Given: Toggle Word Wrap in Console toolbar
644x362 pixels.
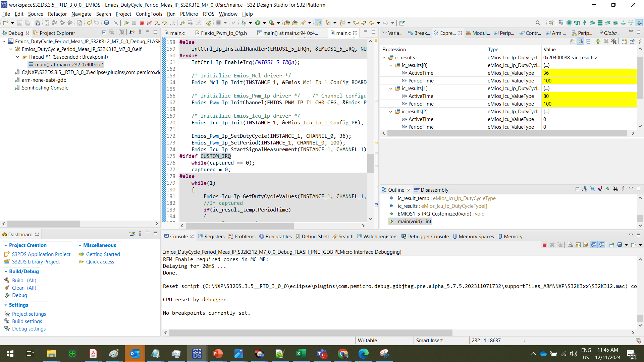Looking at the screenshot, I should [586, 245].
